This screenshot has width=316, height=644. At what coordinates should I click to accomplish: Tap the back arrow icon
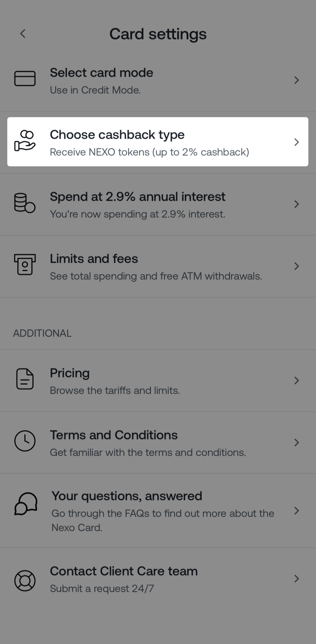23,34
